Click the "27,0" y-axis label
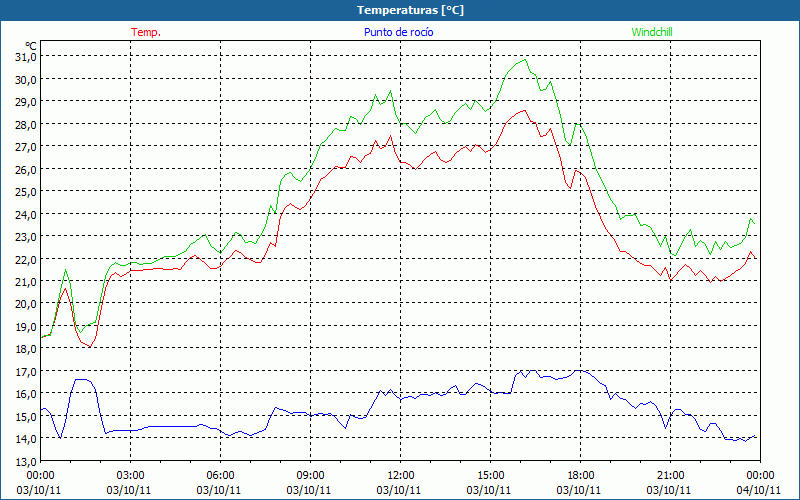 [x=26, y=146]
